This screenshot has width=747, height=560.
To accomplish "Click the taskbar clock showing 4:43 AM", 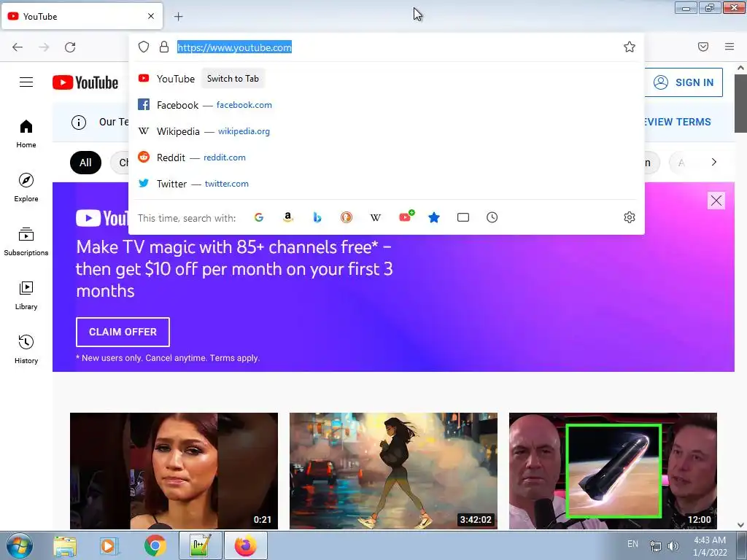I will pyautogui.click(x=710, y=546).
